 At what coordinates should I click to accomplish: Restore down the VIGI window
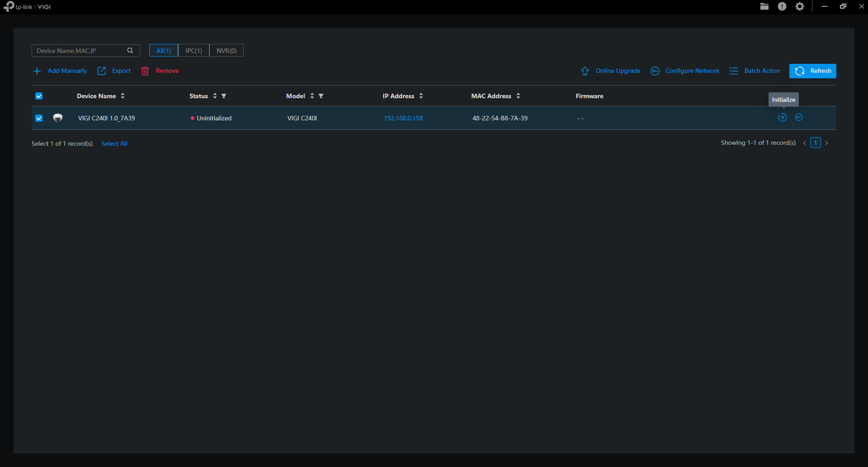click(x=843, y=6)
